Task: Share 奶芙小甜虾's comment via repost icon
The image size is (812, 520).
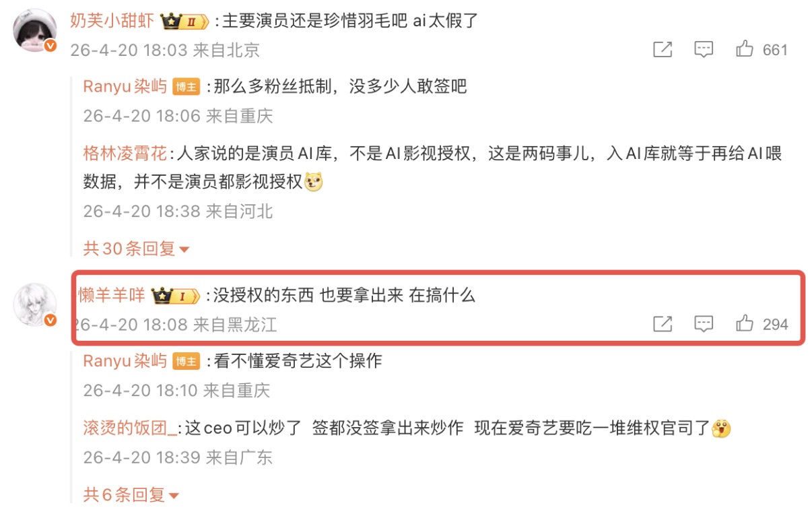Action: (663, 49)
